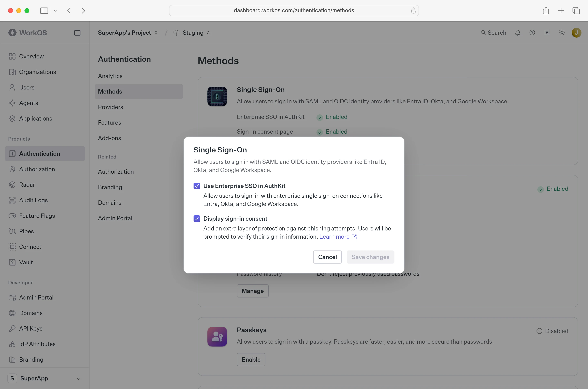
Task: Open a new Safari tab
Action: (x=561, y=11)
